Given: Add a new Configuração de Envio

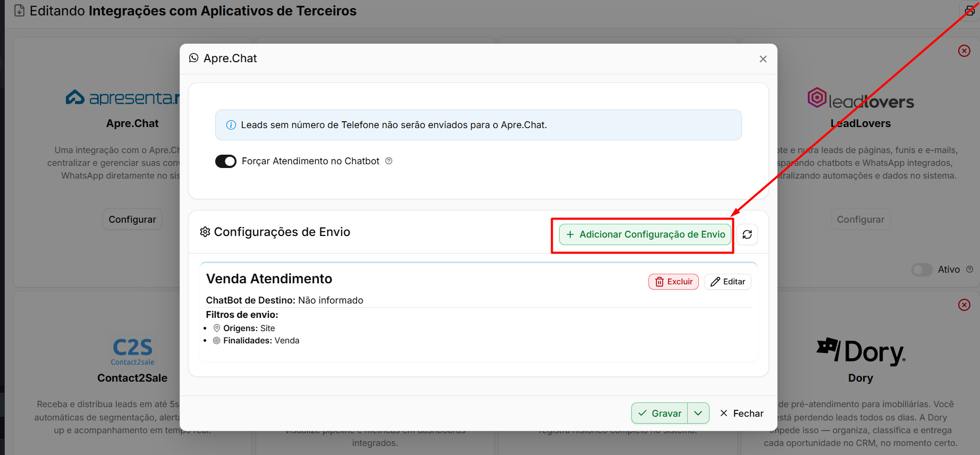Looking at the screenshot, I should click(x=645, y=234).
